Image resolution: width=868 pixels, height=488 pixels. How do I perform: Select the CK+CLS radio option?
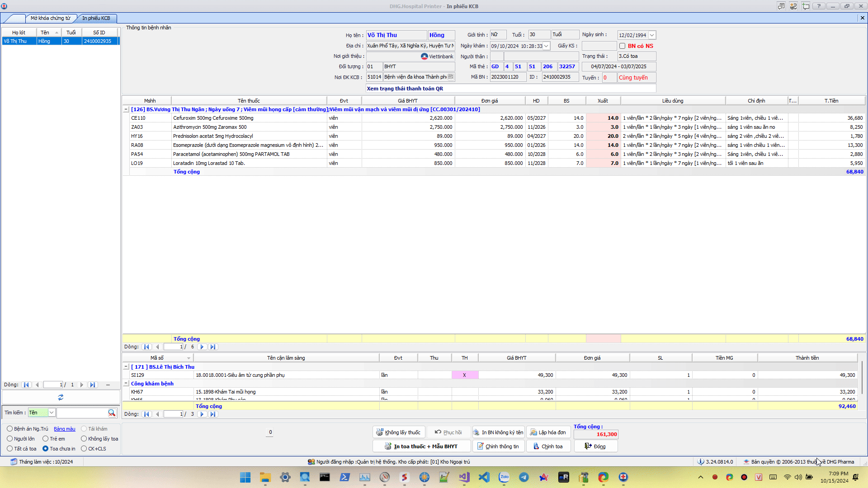[84, 449]
